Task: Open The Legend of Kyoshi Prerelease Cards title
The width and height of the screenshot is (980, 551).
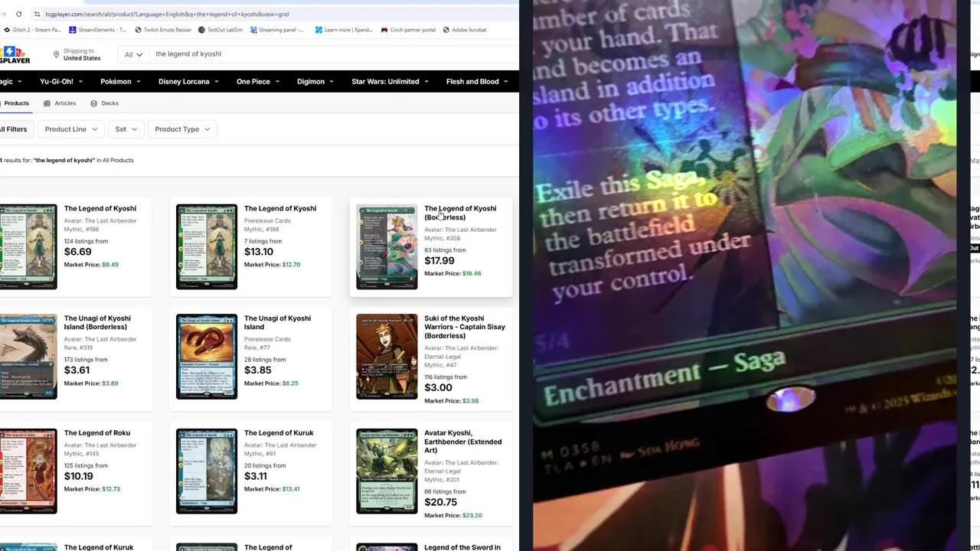Action: click(280, 208)
